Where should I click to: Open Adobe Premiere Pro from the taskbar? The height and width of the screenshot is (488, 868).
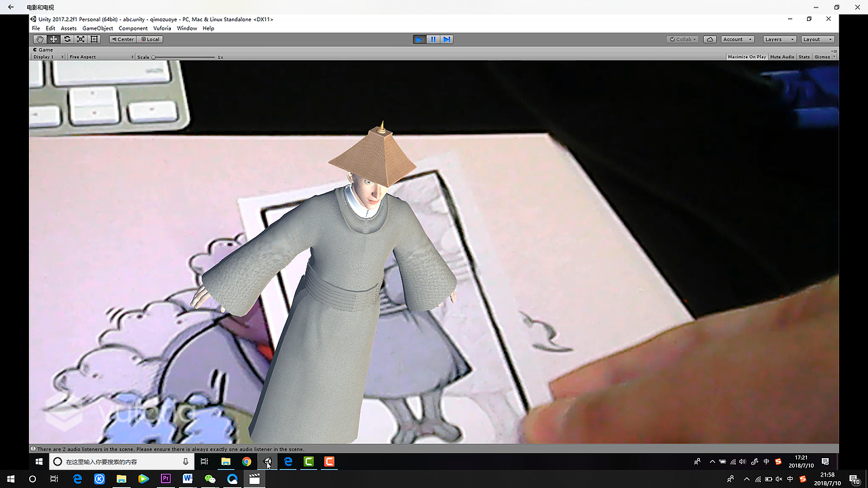coord(165,479)
